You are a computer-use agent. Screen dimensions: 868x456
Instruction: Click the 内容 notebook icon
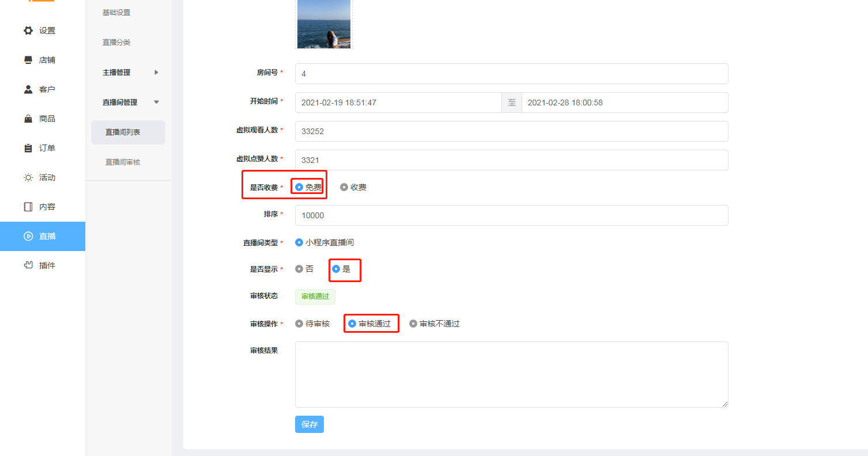pos(28,207)
